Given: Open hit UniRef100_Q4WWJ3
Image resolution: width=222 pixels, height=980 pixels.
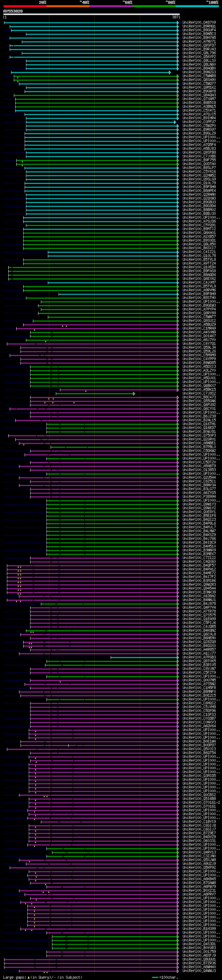Looking at the screenshot, I should (199, 971).
